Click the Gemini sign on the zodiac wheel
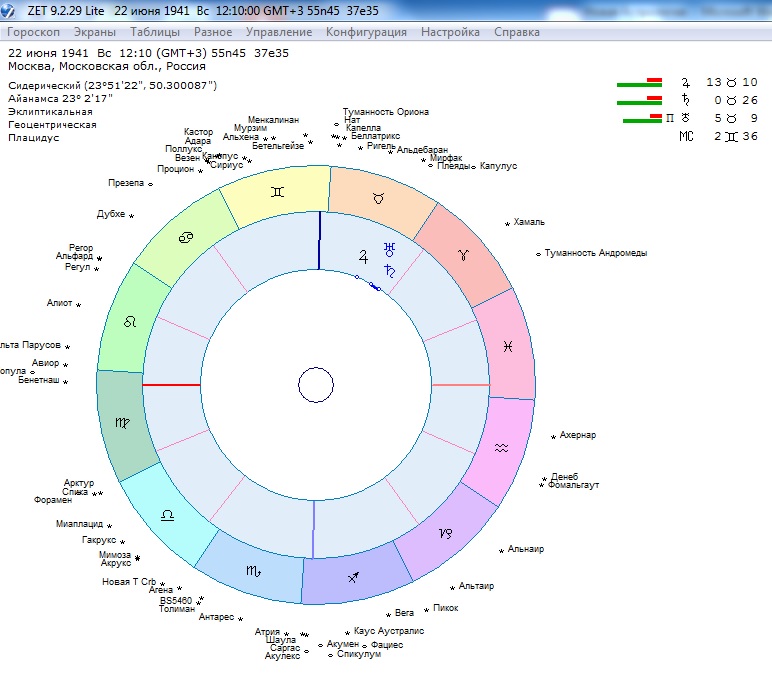 click(277, 190)
